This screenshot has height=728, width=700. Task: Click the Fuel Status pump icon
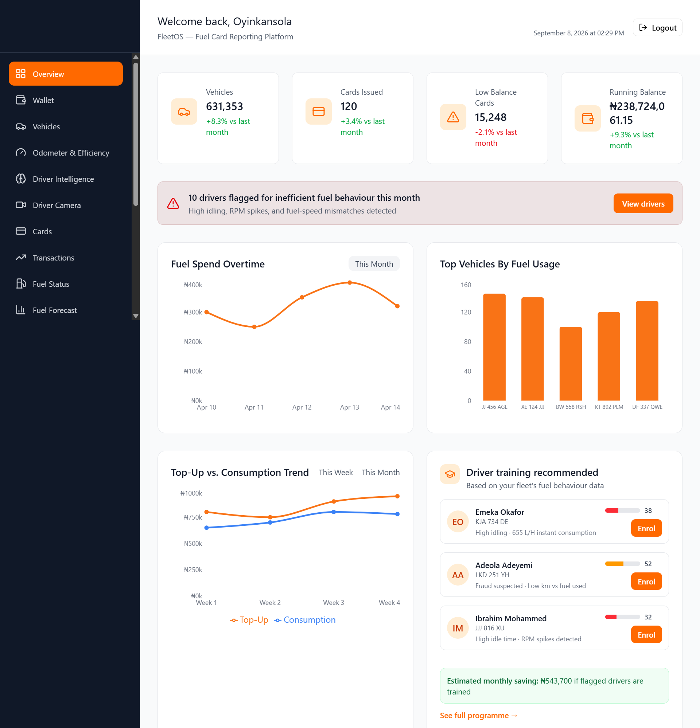[21, 284]
